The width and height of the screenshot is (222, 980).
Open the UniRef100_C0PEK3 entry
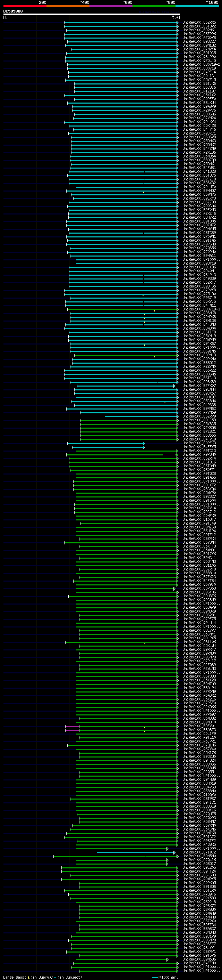click(199, 443)
